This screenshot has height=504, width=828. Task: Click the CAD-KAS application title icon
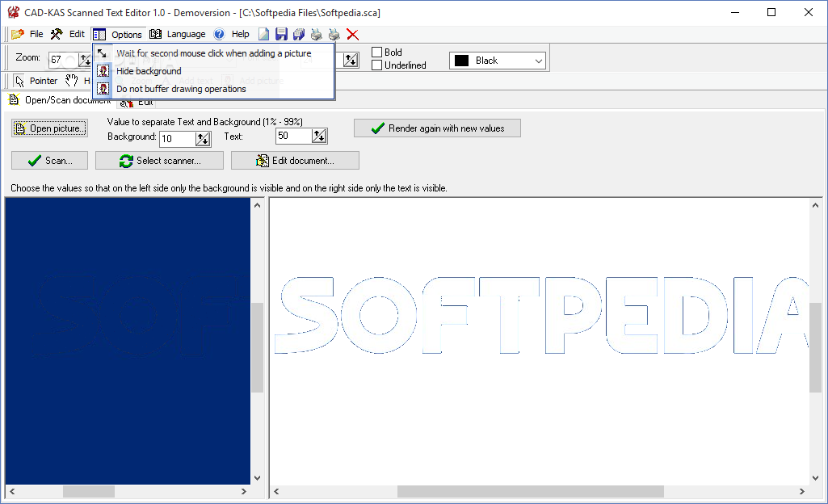click(x=13, y=12)
